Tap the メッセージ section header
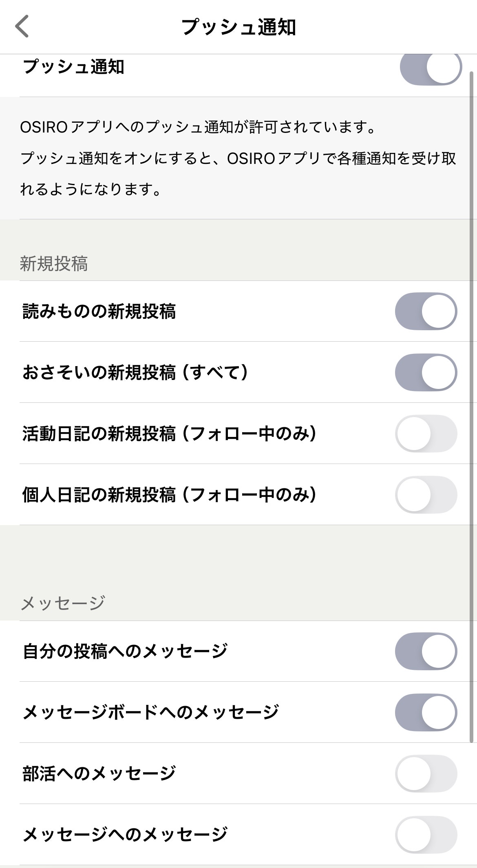Viewport: 477px width, 868px height. 63,603
